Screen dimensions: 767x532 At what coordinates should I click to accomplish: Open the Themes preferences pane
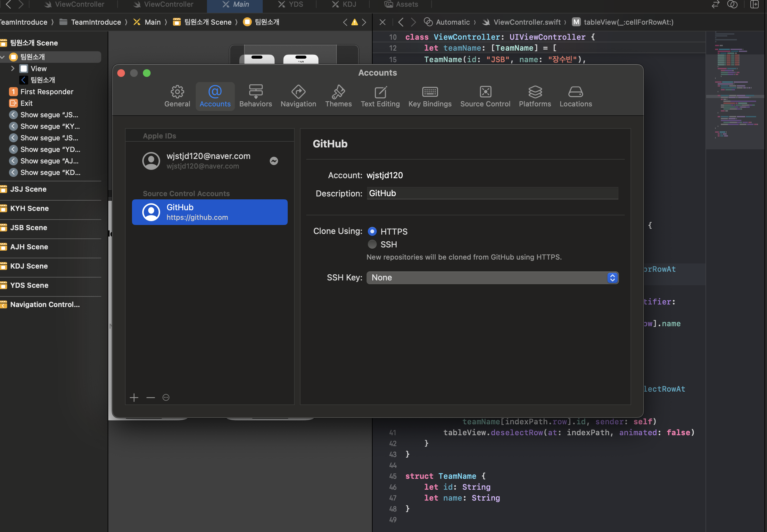(338, 96)
